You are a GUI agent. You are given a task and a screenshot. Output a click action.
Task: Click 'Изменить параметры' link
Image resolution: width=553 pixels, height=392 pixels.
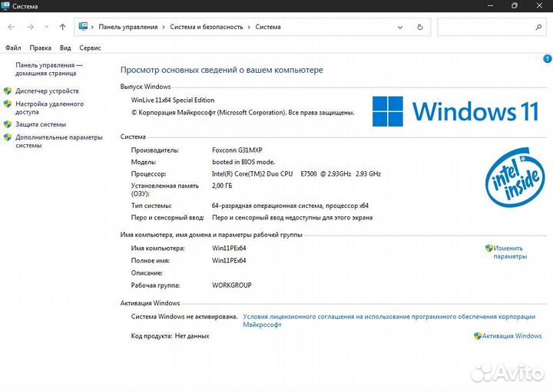pyautogui.click(x=508, y=252)
